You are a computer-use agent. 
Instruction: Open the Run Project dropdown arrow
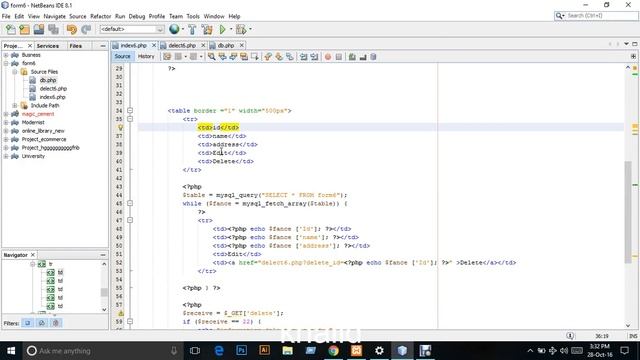point(231,29)
